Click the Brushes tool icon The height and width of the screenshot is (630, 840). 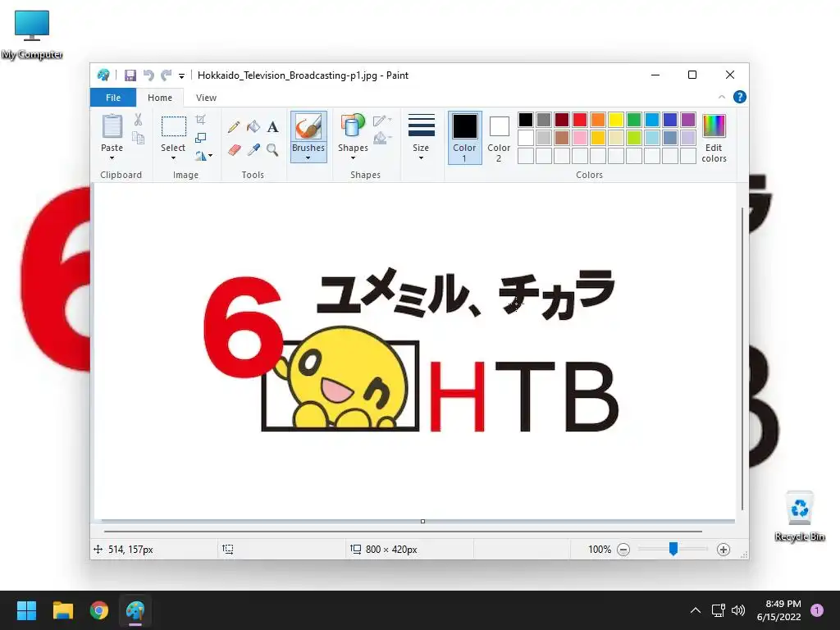pos(308,127)
